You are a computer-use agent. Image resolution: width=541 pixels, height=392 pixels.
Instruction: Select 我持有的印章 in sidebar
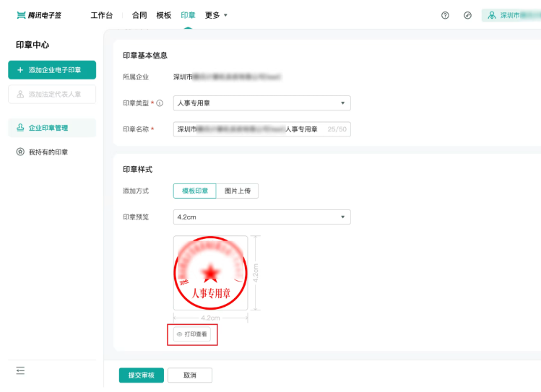click(x=48, y=152)
